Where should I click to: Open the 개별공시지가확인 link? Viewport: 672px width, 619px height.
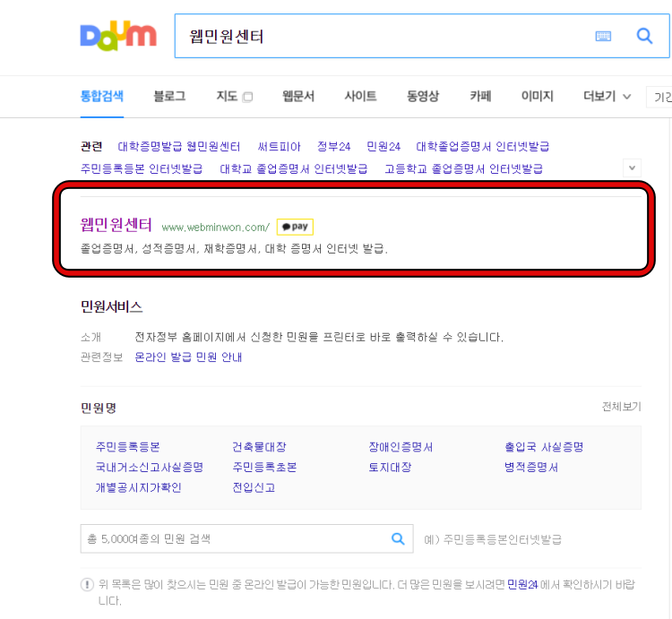coord(138,487)
